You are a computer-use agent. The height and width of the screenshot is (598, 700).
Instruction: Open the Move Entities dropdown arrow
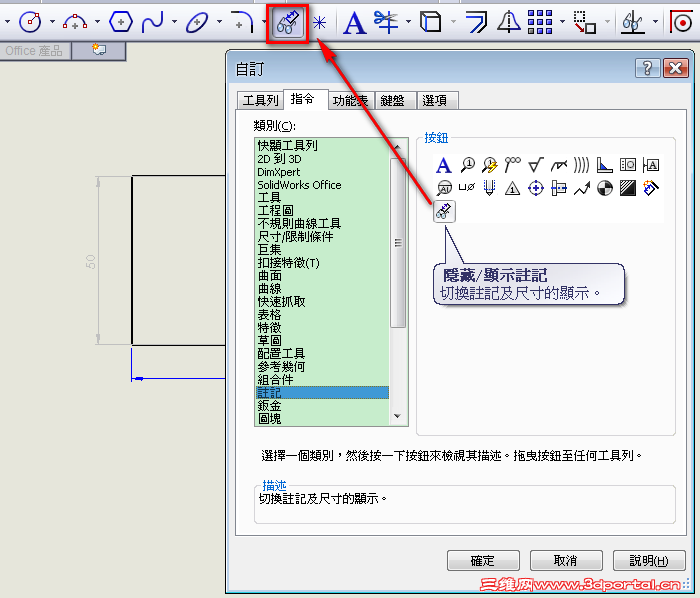[x=607, y=21]
